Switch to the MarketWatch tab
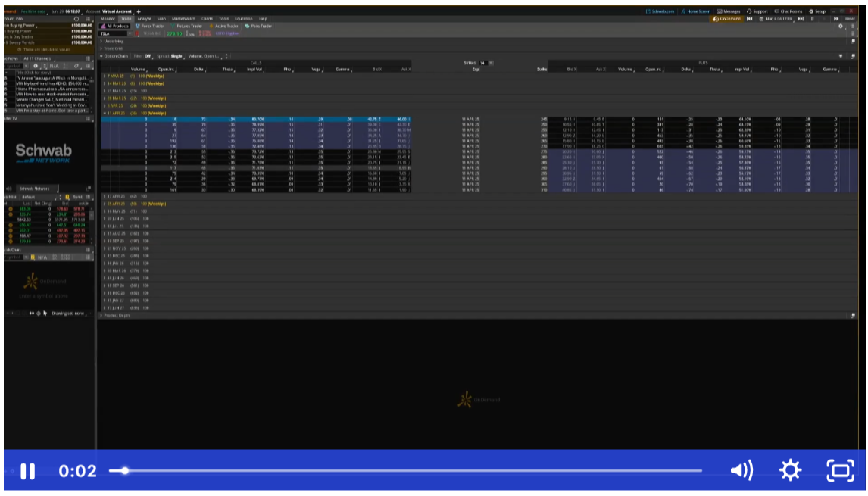The height and width of the screenshot is (496, 868). 183,19
